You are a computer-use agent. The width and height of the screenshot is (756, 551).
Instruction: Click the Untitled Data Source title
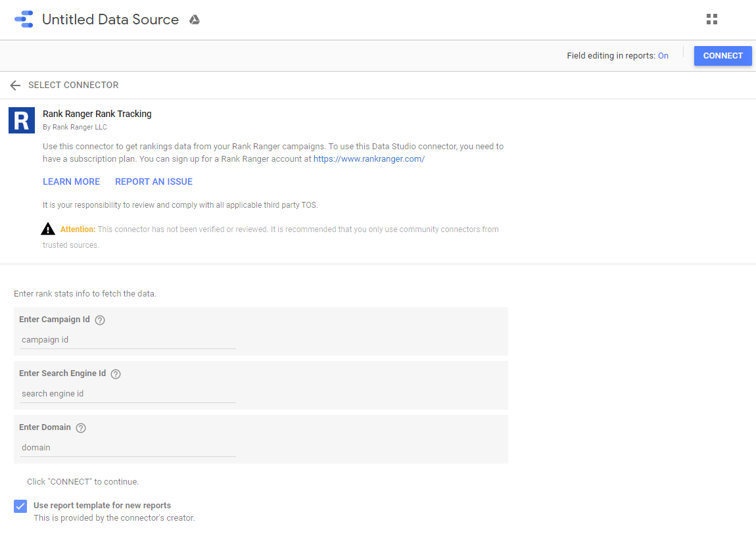pyautogui.click(x=110, y=20)
